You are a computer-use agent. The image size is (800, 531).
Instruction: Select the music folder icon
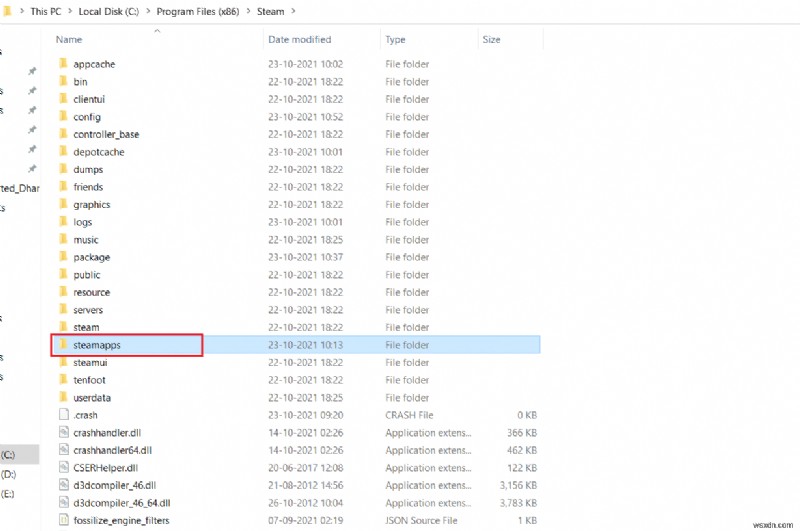click(x=63, y=239)
